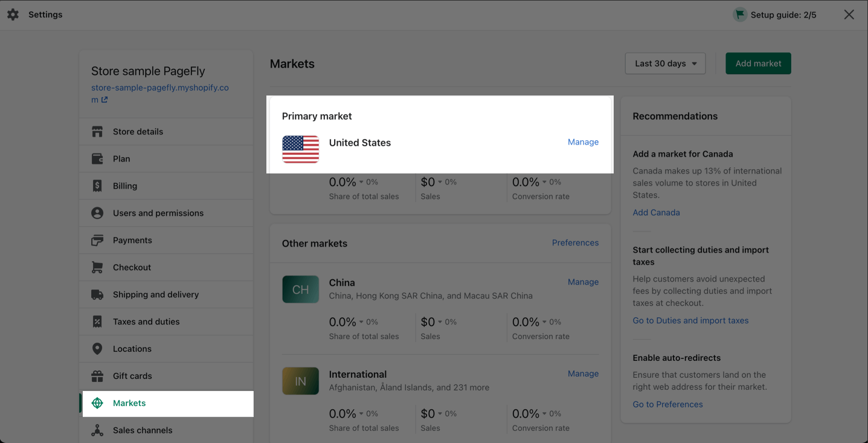Click Setup guide: 2/5 text
Image resolution: width=868 pixels, height=443 pixels.
tap(783, 15)
